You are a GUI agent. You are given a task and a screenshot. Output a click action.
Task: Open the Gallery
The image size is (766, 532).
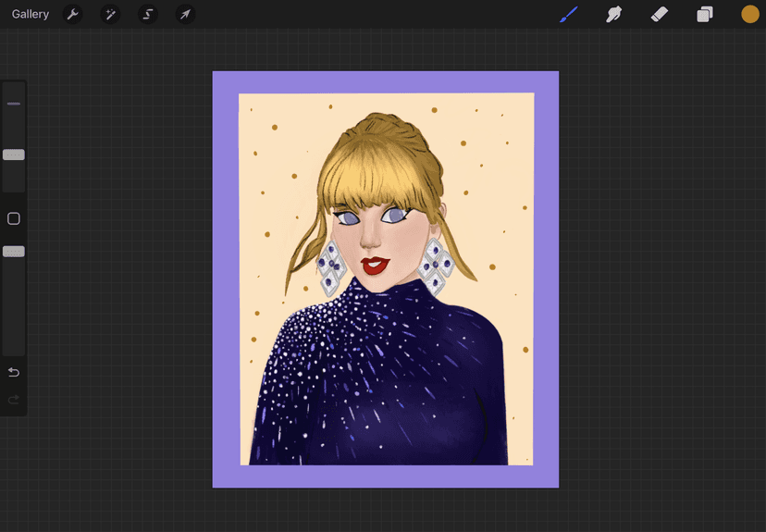point(31,14)
